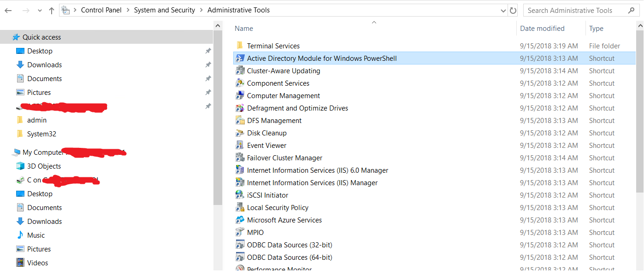The image size is (644, 275).
Task: Refresh the Administrative Tools folder
Action: point(513,10)
